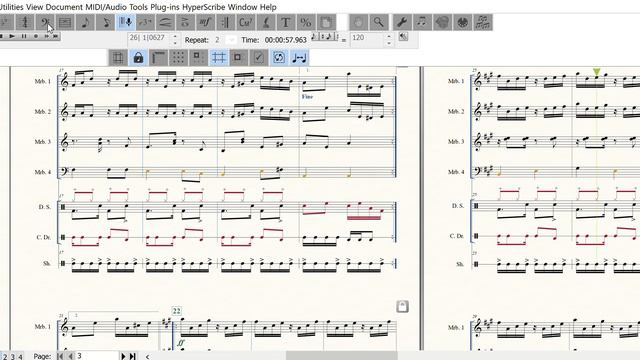Select the Zoom magnifier tool
Image resolution: width=640 pixels, height=360 pixels.
(378, 22)
